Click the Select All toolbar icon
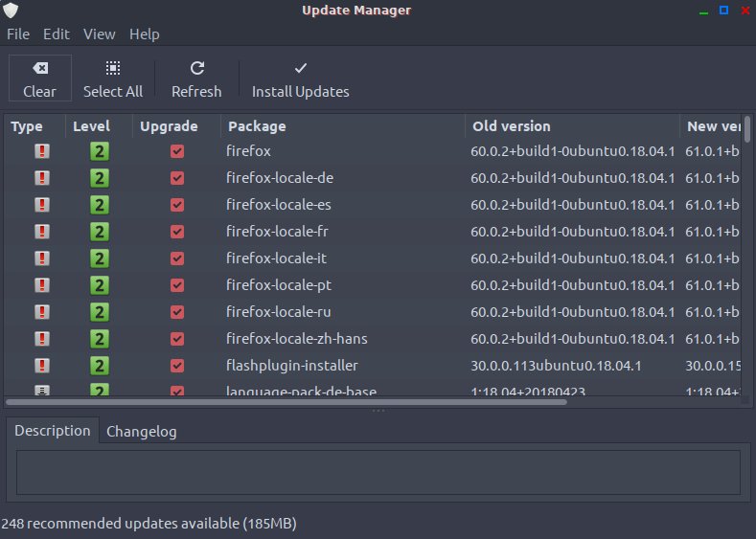The image size is (756, 539). click(x=113, y=68)
